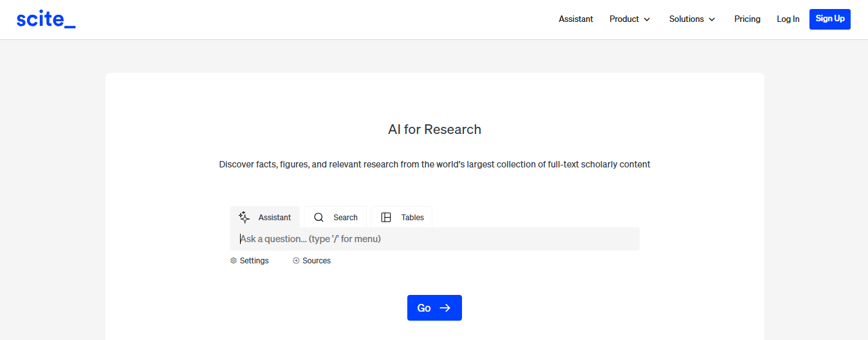Image resolution: width=868 pixels, height=340 pixels.
Task: Switch to the Search tab
Action: [x=335, y=217]
